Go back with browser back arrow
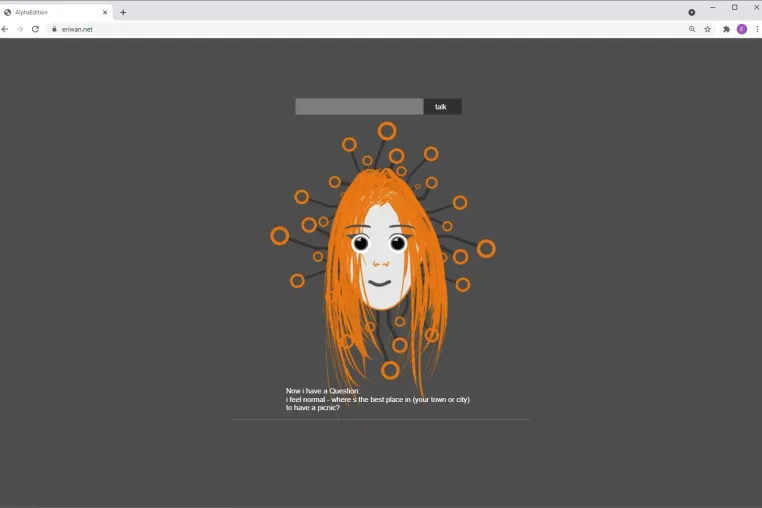762x508 pixels. 5,29
